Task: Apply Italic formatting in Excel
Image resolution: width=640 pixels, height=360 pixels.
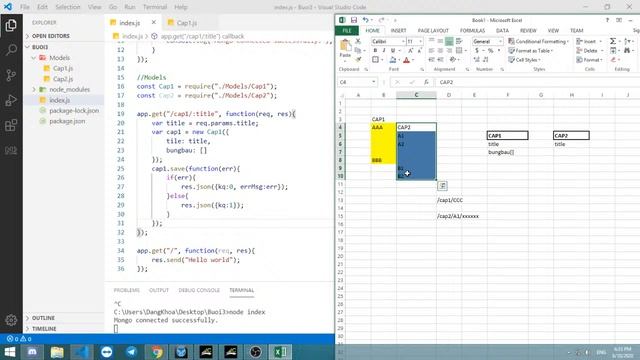Action: coord(384,51)
